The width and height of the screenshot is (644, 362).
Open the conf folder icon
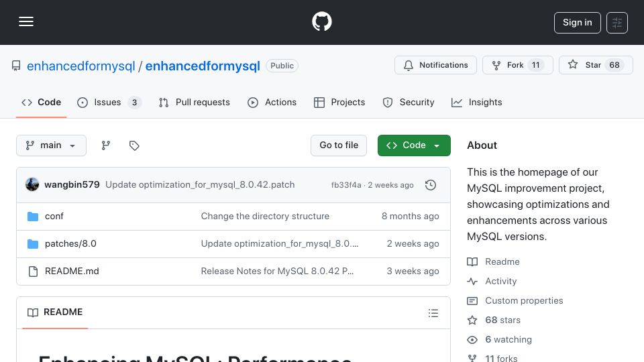[33, 217]
